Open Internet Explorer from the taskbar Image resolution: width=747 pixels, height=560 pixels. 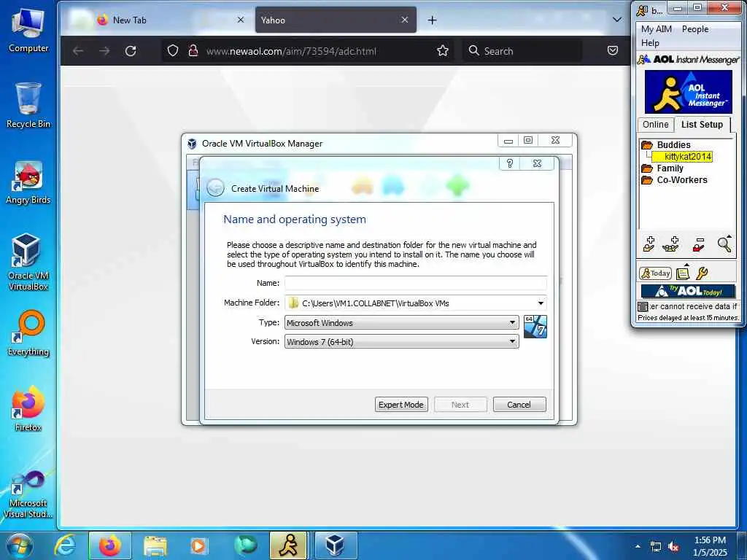[x=65, y=545]
